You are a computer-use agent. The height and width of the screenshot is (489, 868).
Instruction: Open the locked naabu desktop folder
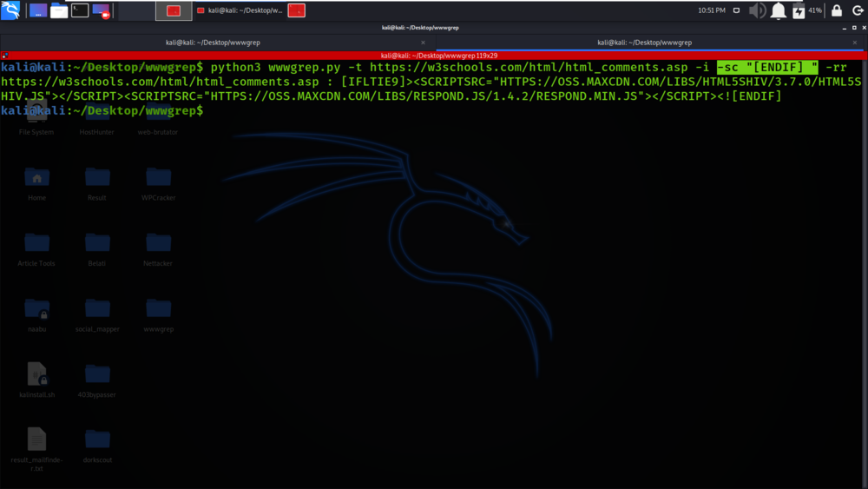pyautogui.click(x=37, y=315)
